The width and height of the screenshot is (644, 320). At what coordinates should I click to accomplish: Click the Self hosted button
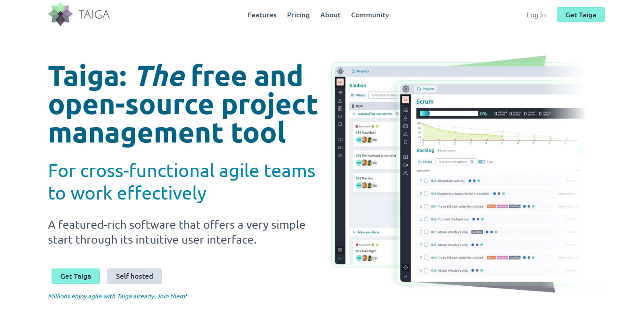tap(134, 276)
